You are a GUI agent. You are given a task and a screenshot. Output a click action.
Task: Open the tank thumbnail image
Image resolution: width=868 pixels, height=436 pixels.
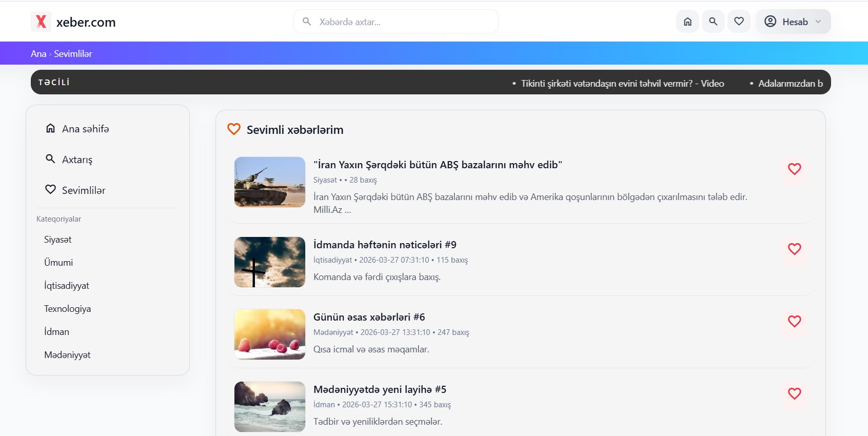tap(270, 182)
